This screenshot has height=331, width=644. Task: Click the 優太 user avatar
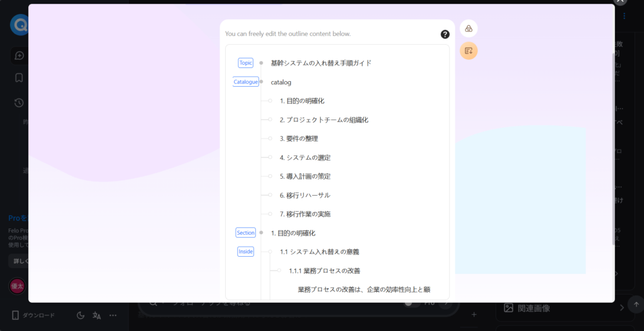pyautogui.click(x=17, y=286)
